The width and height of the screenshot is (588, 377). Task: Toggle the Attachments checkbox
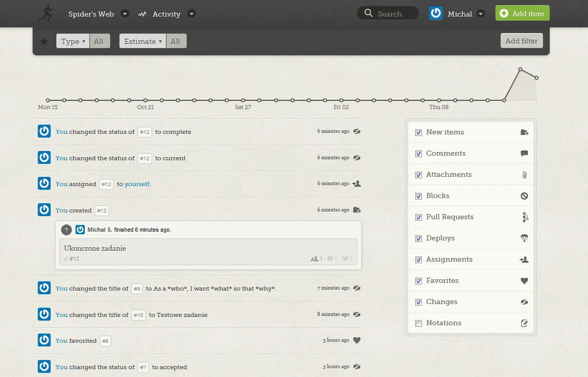coord(418,175)
